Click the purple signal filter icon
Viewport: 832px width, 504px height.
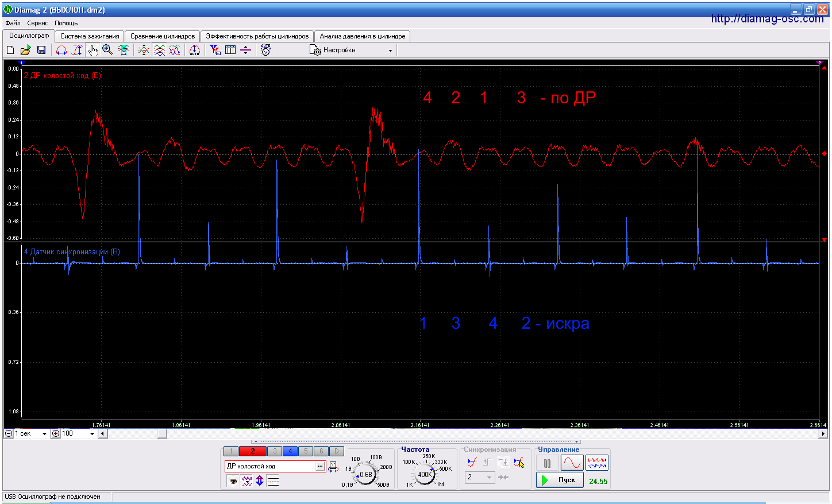247,481
